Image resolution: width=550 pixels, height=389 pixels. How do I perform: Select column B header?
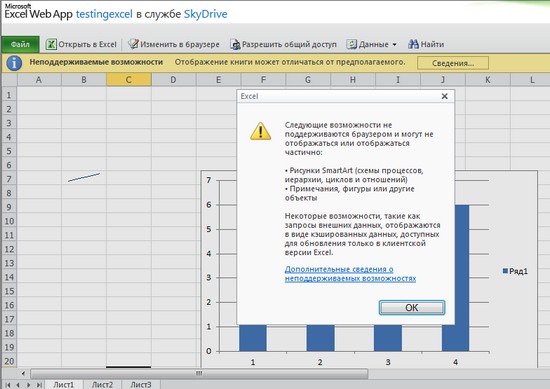[84, 80]
